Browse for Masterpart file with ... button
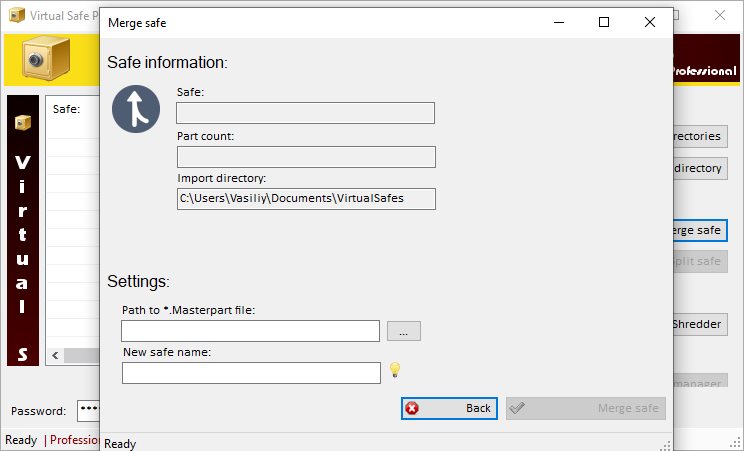 coord(403,330)
